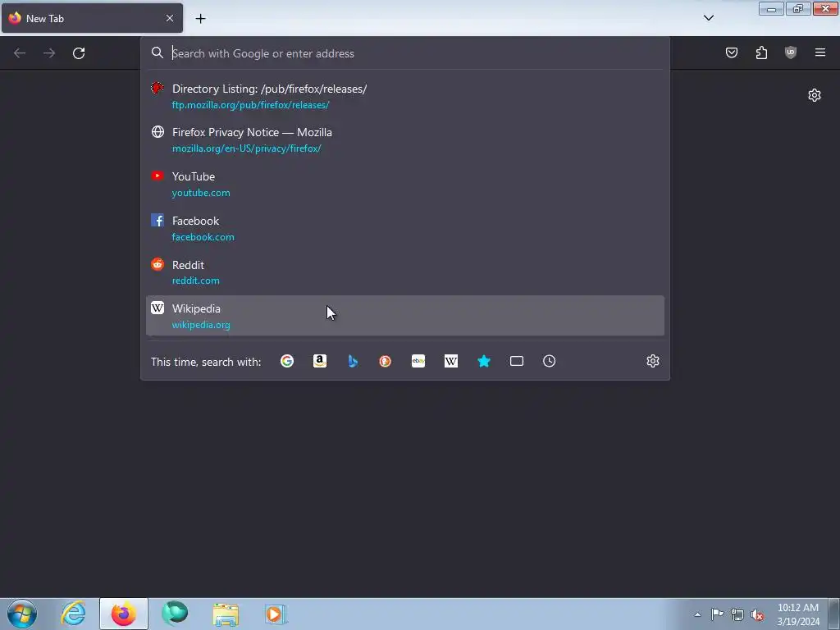
Task: Open new tab page customize gear
Action: point(815,95)
